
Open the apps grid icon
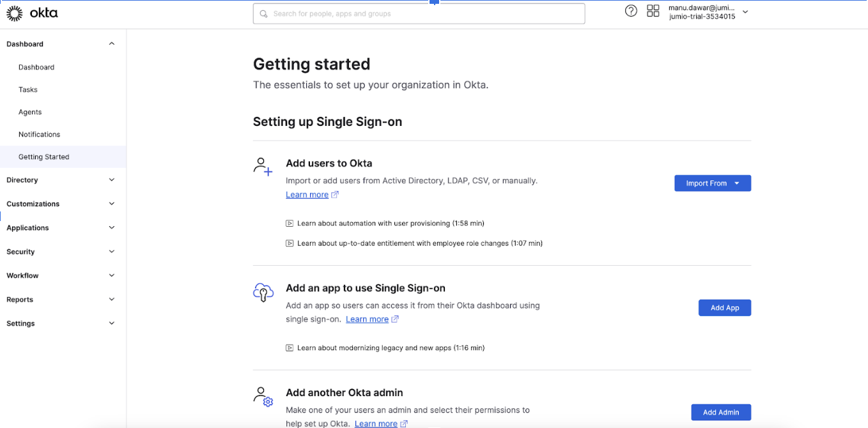[653, 11]
